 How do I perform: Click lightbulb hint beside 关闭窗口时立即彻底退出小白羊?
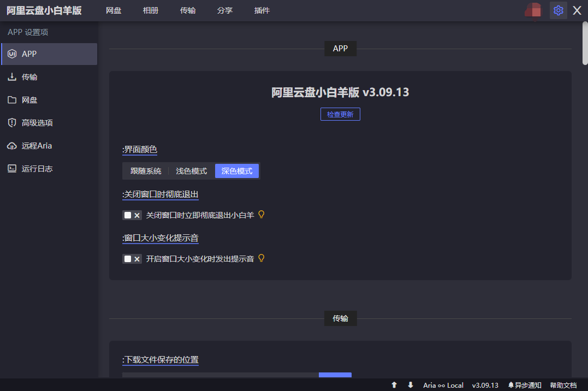(262, 215)
